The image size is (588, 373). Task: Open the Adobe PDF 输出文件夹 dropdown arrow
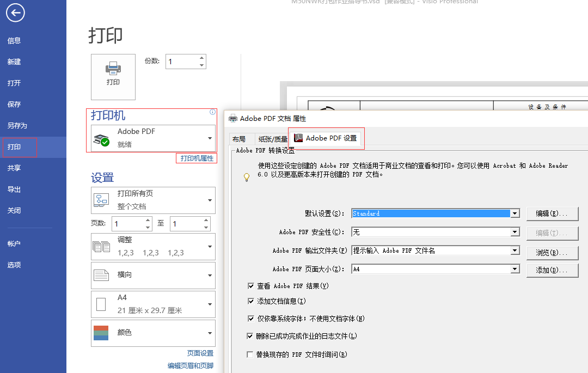coord(515,250)
